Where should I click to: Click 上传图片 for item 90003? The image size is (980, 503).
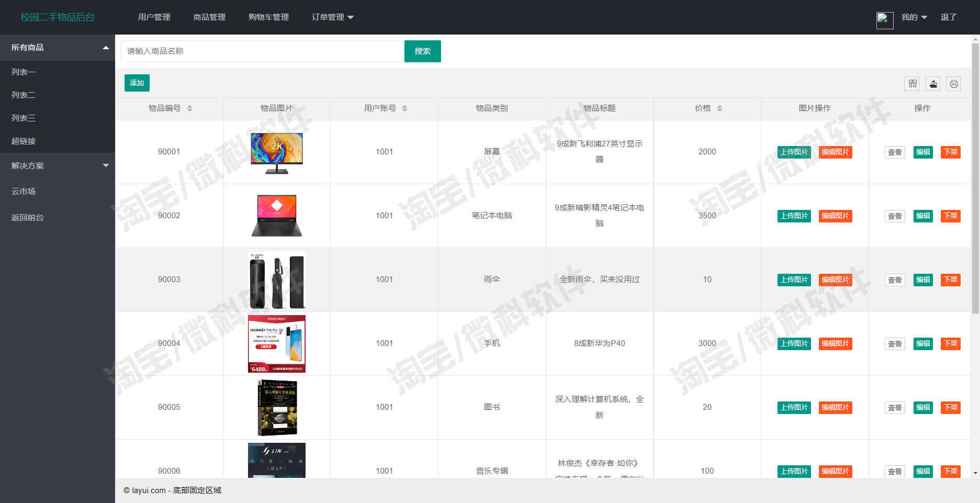[794, 280]
